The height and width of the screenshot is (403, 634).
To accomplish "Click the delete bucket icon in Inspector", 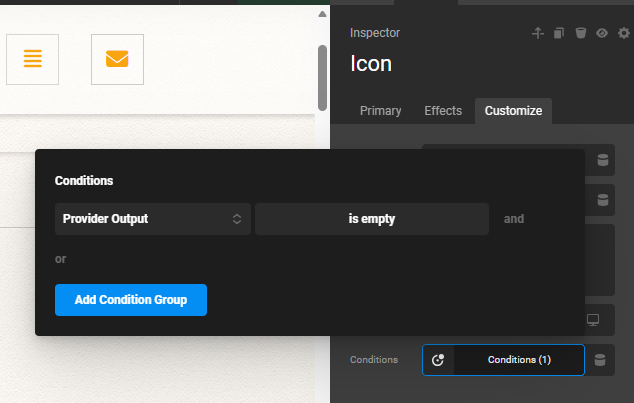I will point(581,33).
